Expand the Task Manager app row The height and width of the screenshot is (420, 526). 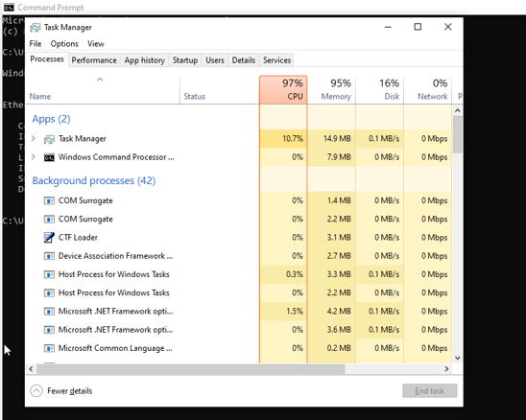coord(34,138)
